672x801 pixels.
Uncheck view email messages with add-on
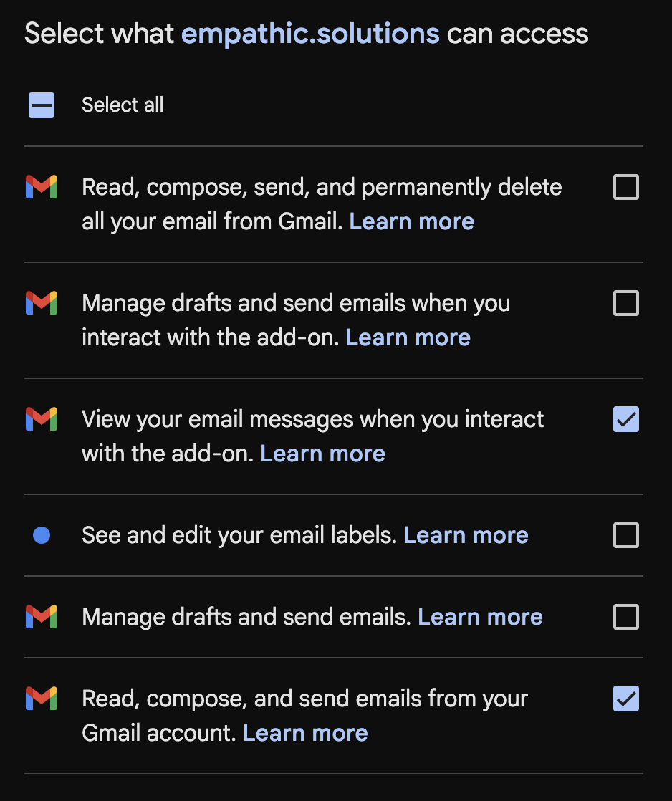(x=625, y=420)
